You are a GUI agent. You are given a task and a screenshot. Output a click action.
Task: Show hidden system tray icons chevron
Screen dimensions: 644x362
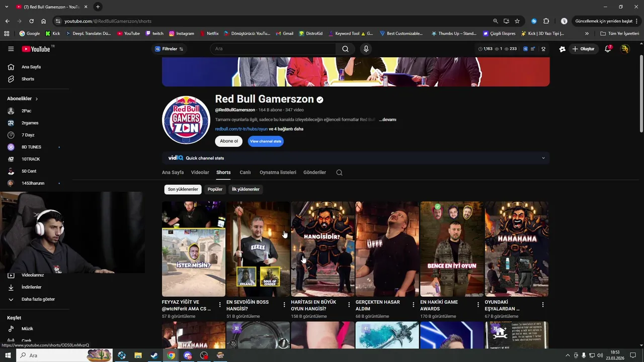tap(568, 355)
